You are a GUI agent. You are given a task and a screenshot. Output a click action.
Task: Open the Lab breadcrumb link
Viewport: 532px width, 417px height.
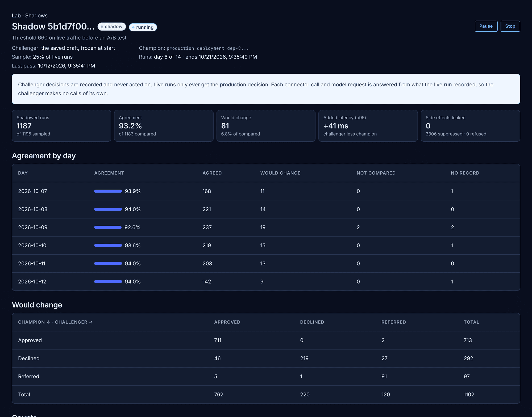point(16,16)
